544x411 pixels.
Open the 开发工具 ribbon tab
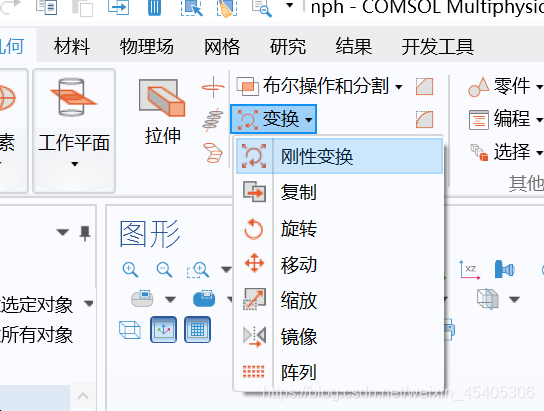(x=437, y=46)
